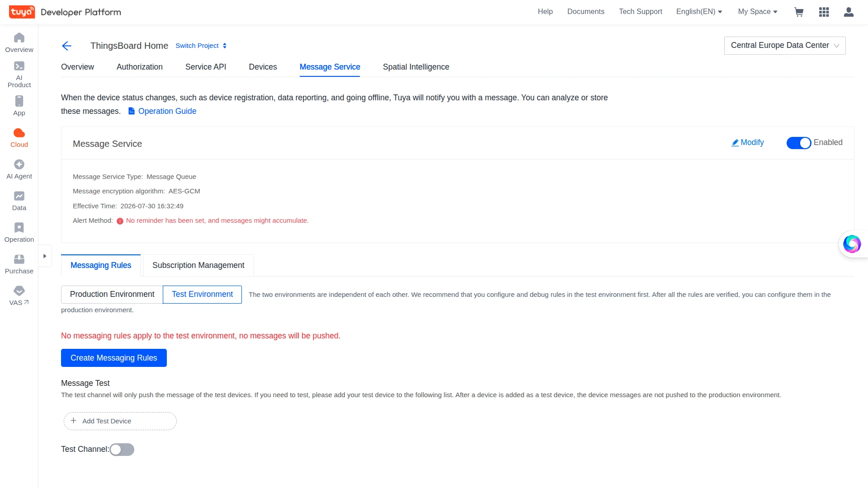Switch to the Authorization tab
Screen dimensions: 868x488
(x=140, y=67)
